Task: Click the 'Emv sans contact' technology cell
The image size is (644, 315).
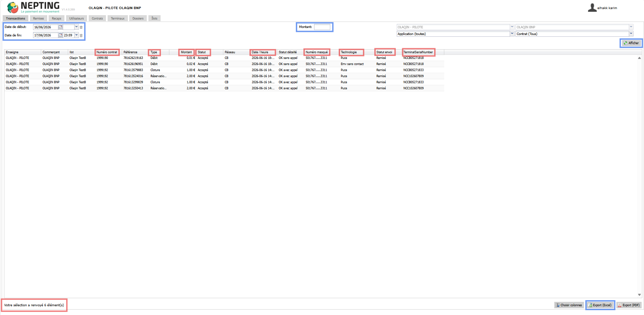Action: [x=357, y=64]
